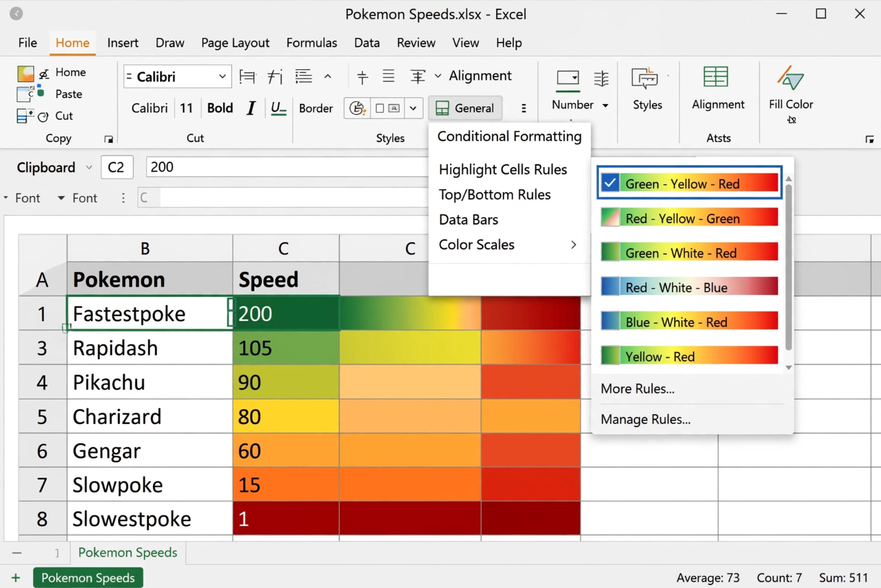Open the Number format dropdown arrow
The height and width of the screenshot is (588, 881).
605,105
